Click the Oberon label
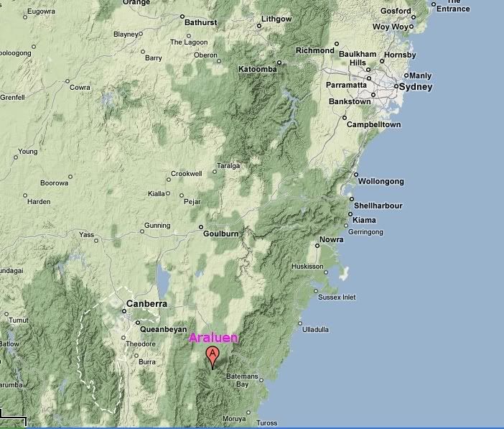Screen dimensions: 504x429 [205, 55]
